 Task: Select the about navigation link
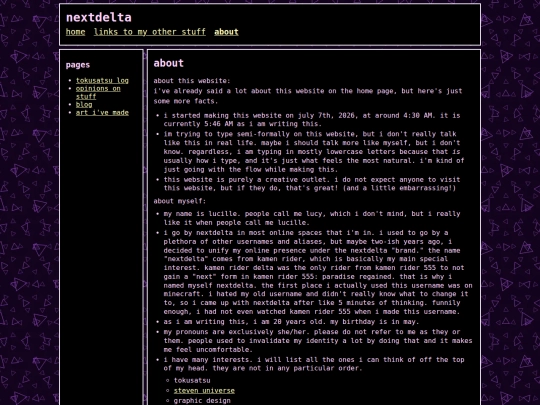(x=226, y=32)
